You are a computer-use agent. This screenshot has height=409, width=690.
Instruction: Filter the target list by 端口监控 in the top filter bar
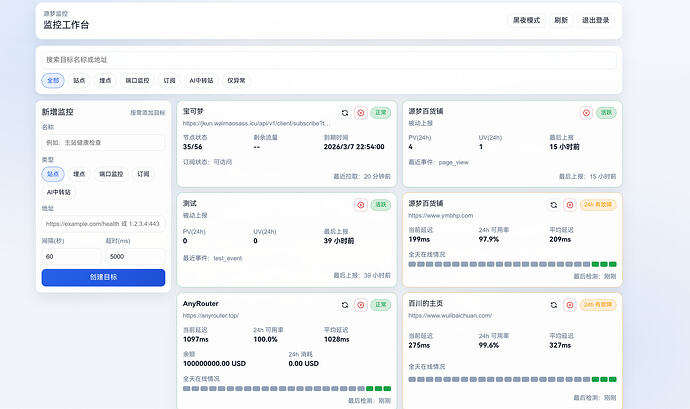pyautogui.click(x=137, y=81)
